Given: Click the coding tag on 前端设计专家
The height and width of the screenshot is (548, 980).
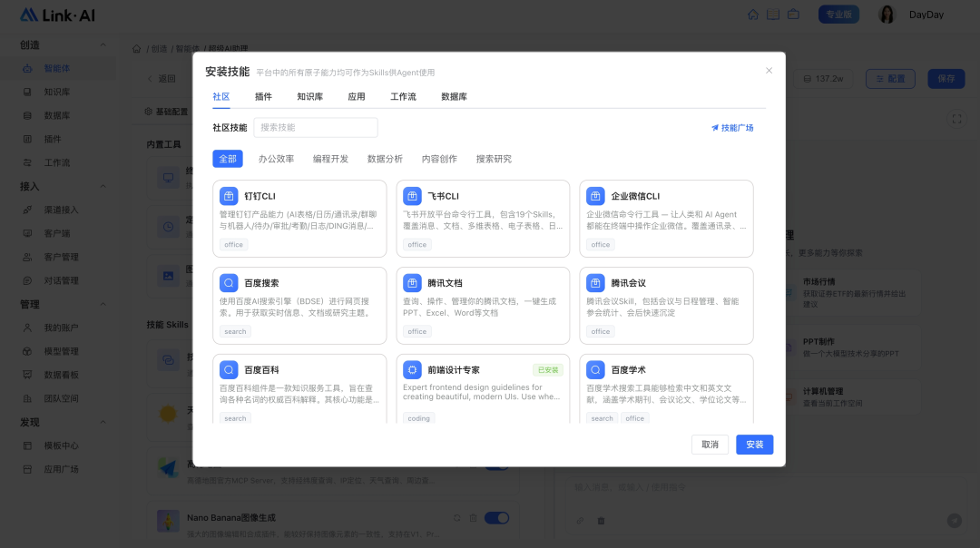Looking at the screenshot, I should click(x=418, y=418).
